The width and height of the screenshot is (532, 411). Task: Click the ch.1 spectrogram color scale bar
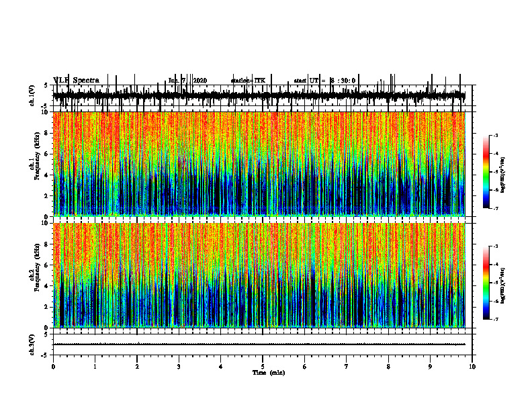[x=486, y=172]
